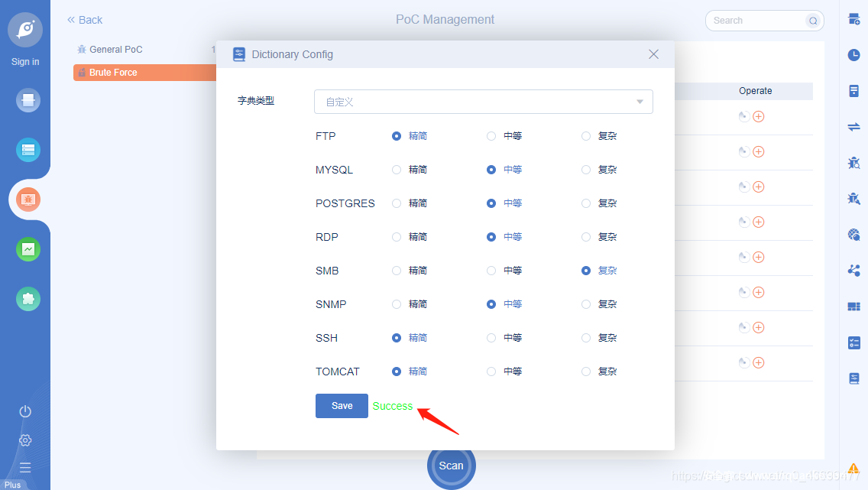The height and width of the screenshot is (490, 868).
Task: Click the Back link
Action: click(85, 20)
